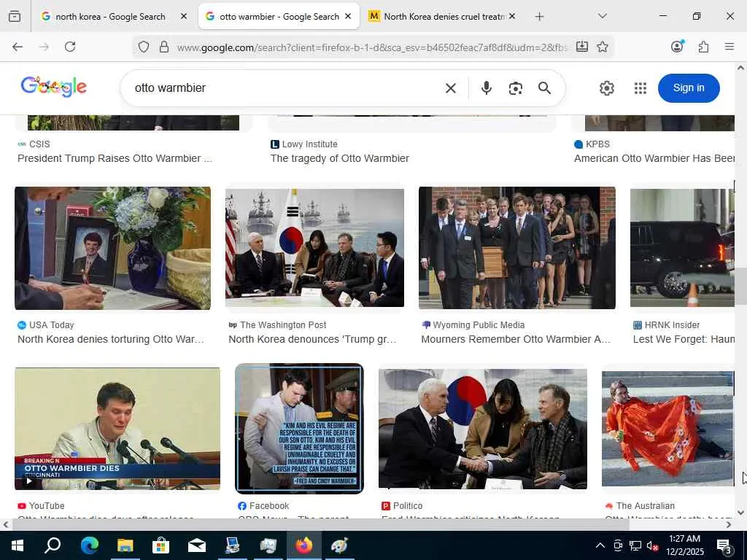
Task: Open the black SUV image thumbnail
Action: point(682,248)
